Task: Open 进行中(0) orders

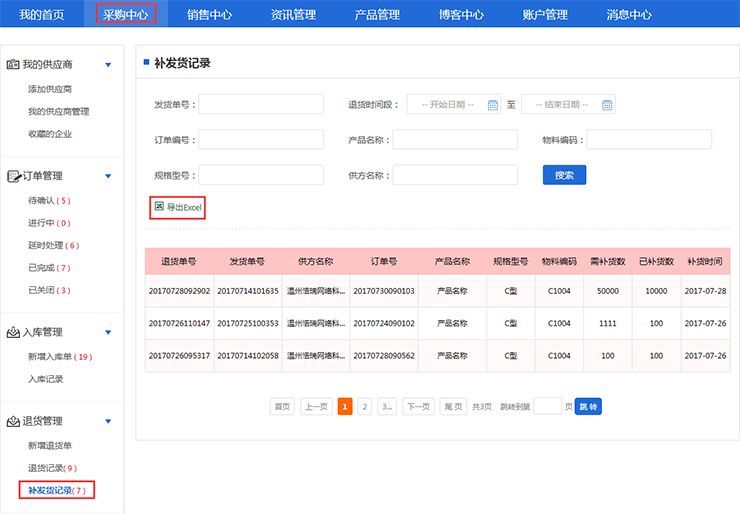Action: [49, 223]
